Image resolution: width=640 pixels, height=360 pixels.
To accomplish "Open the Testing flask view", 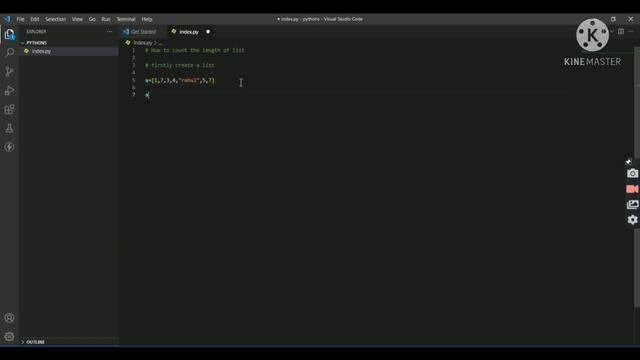I will click(x=9, y=128).
